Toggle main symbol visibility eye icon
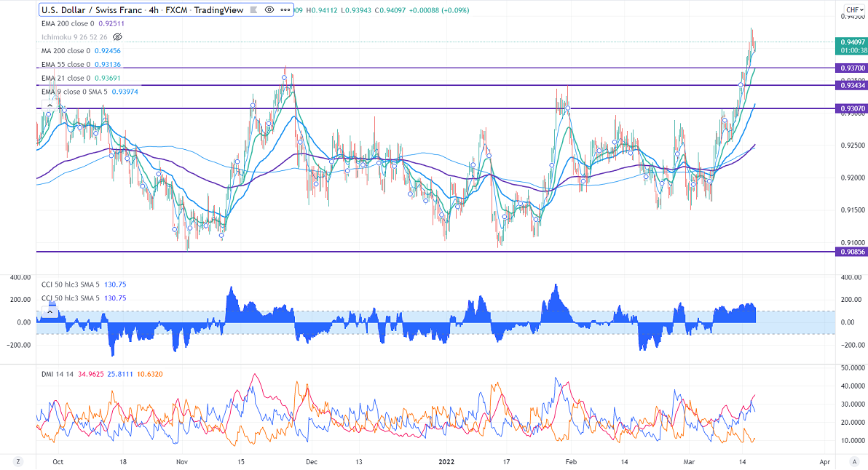This screenshot has height=470, width=868. (269, 9)
